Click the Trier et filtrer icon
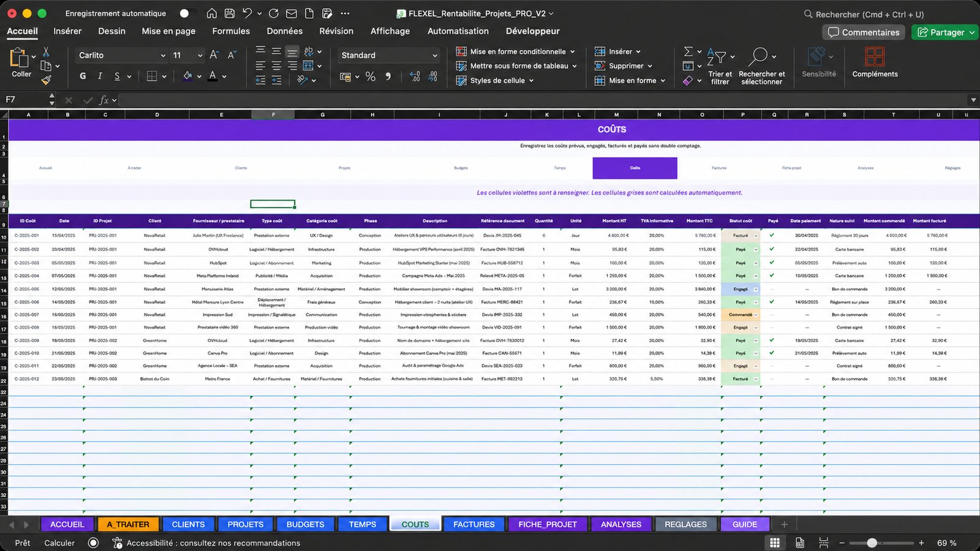Image resolution: width=980 pixels, height=551 pixels. point(717,57)
